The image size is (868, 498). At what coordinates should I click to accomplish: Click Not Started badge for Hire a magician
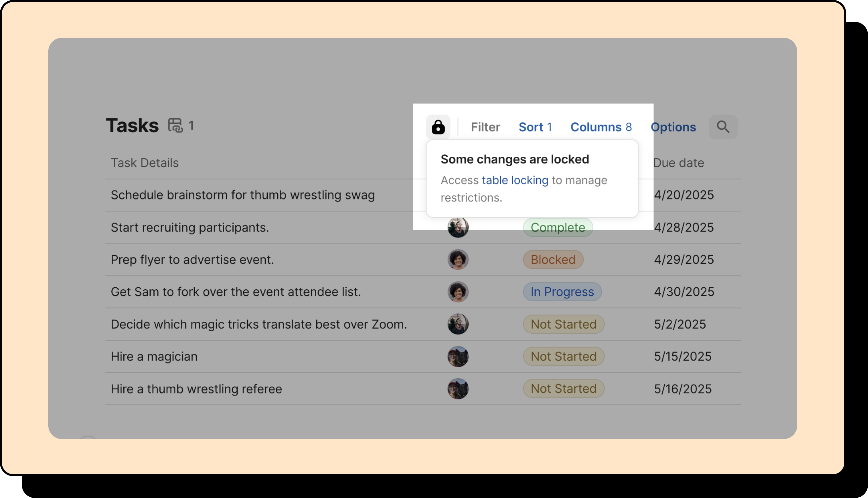(x=563, y=356)
